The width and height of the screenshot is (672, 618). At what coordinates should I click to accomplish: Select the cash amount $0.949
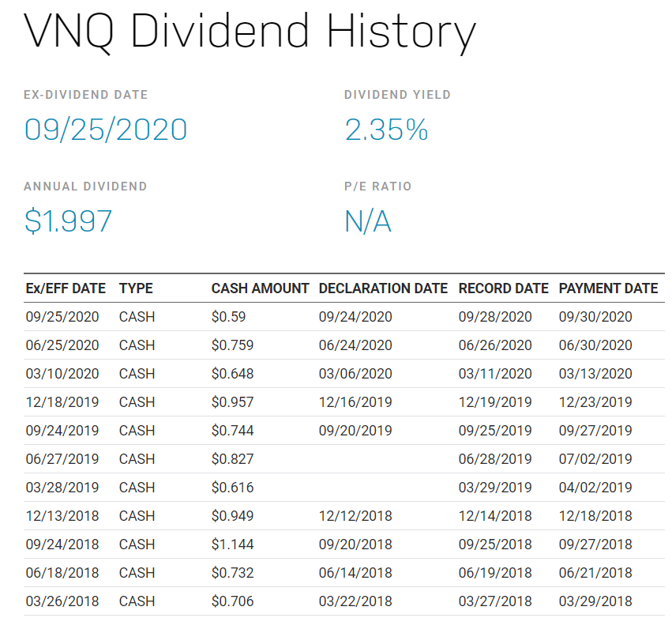pos(232,516)
